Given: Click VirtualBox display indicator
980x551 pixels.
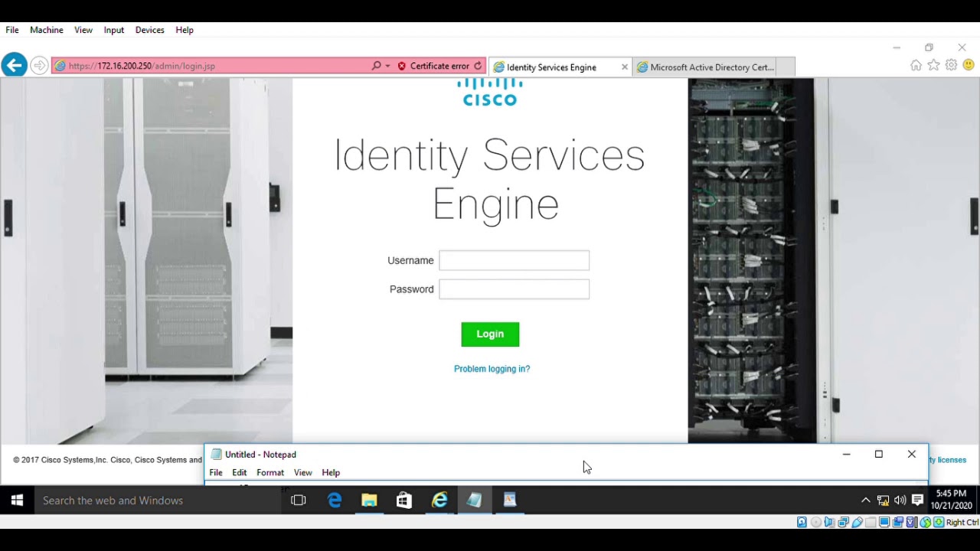Looking at the screenshot, I should tap(884, 522).
